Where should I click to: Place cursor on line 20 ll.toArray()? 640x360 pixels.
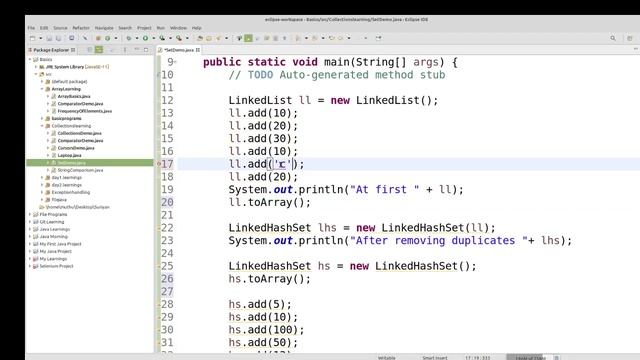269,202
